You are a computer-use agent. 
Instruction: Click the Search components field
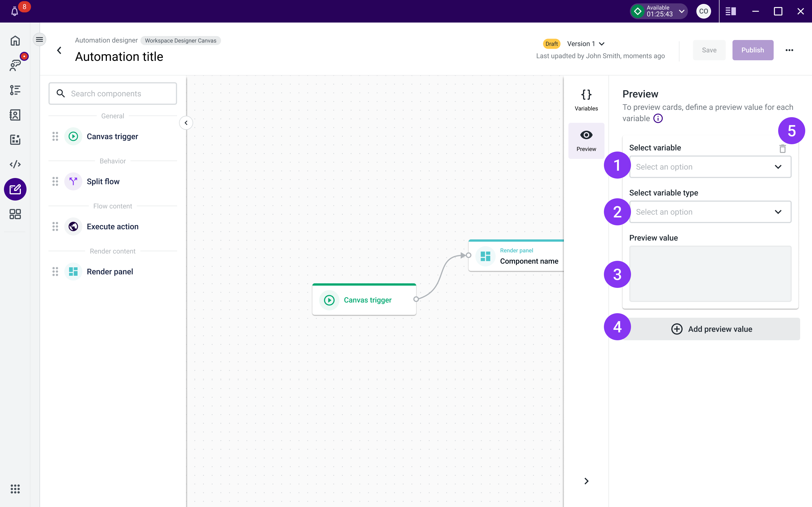click(x=113, y=94)
